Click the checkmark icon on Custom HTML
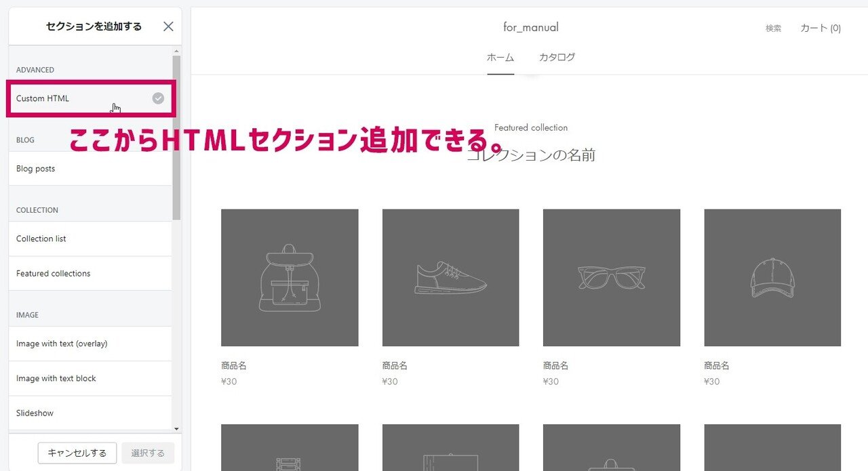The height and width of the screenshot is (471, 868). click(158, 98)
